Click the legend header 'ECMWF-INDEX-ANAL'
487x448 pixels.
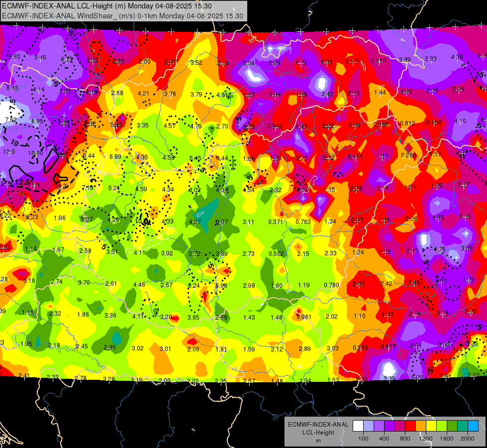point(318,425)
